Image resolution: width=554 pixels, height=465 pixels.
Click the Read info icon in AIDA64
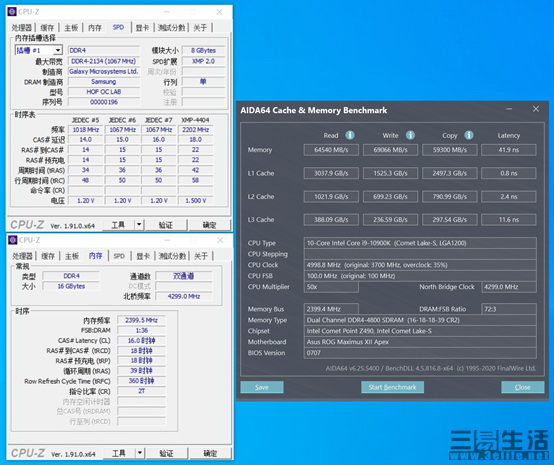tap(350, 135)
